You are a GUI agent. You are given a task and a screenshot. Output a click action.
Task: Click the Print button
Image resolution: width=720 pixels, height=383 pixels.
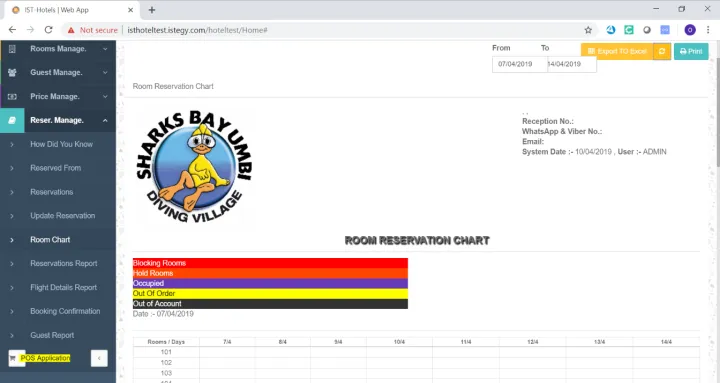point(691,51)
